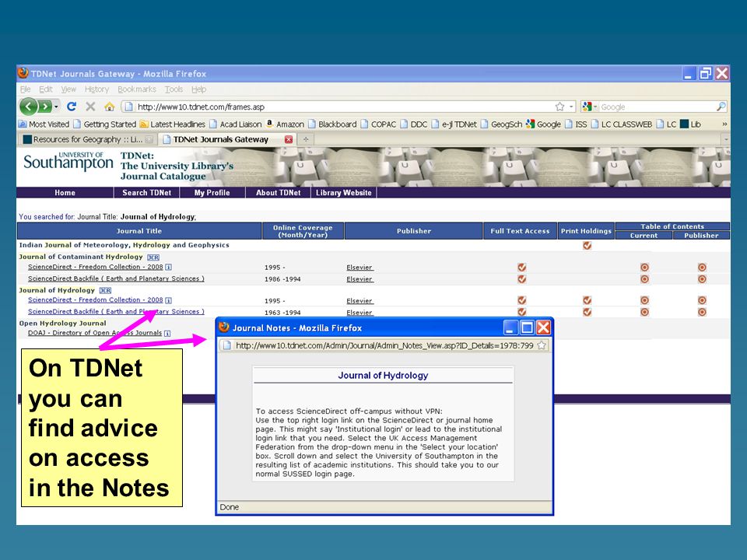Open the search engine selector in the search box
Image resolution: width=747 pixels, height=560 pixels.
589,107
